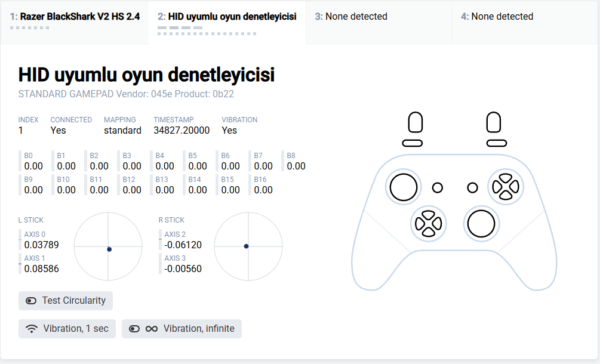600x364 pixels.
Task: Click the B13 button value
Action: (x=165, y=190)
